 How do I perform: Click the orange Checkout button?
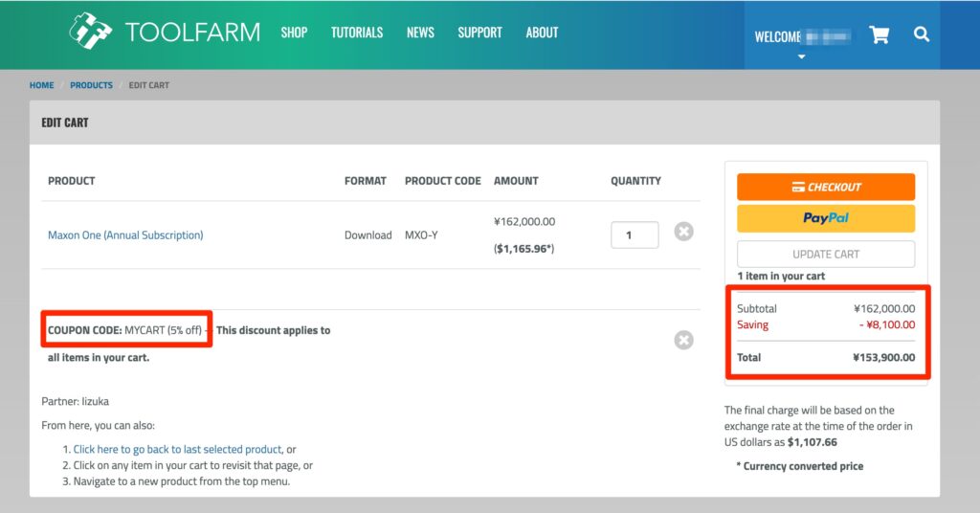tap(826, 187)
